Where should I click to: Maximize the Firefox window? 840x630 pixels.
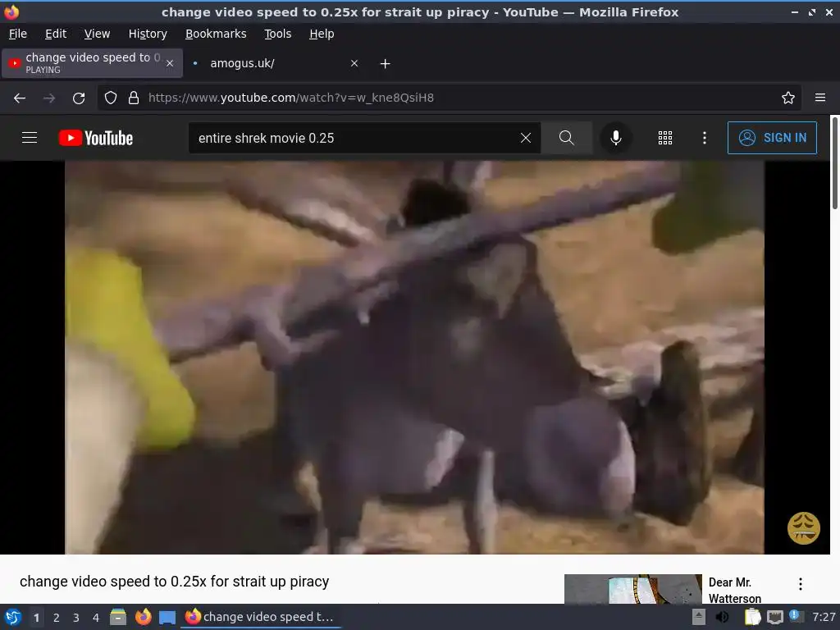click(x=812, y=11)
